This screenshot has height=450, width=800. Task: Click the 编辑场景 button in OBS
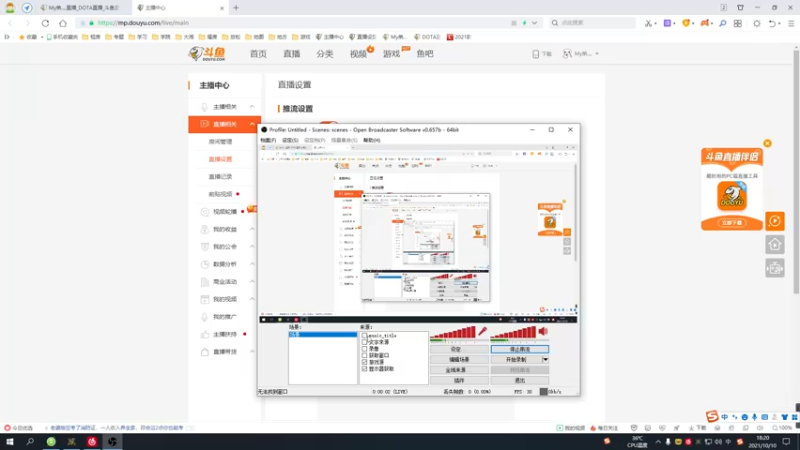click(x=459, y=360)
